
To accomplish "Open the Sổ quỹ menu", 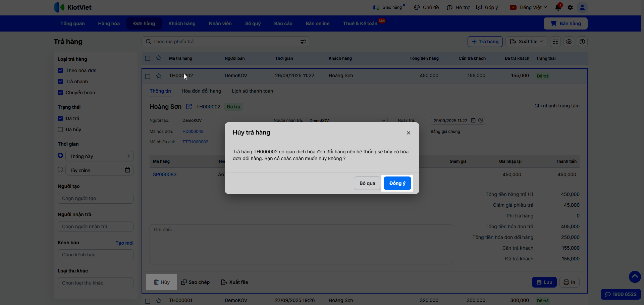I will [253, 23].
